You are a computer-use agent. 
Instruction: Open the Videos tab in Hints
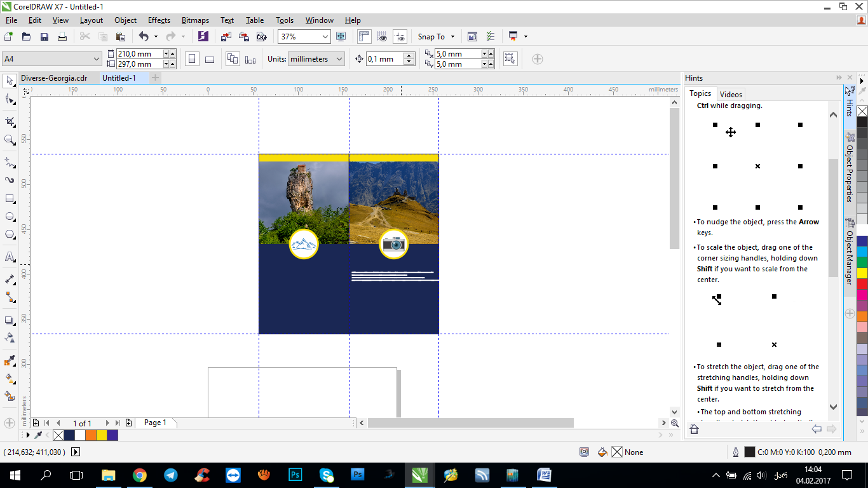click(731, 94)
